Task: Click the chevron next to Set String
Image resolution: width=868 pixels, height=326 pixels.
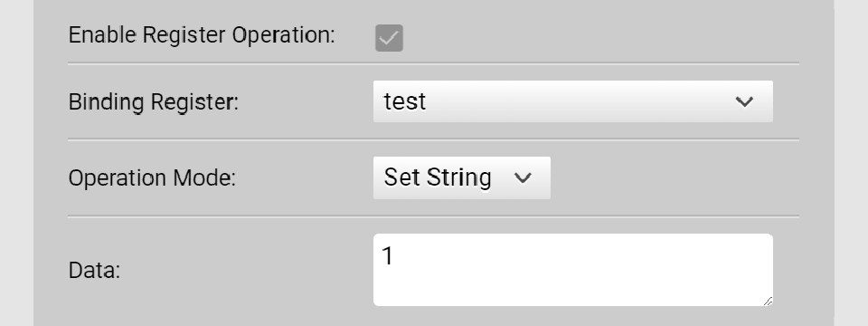Action: (523, 178)
